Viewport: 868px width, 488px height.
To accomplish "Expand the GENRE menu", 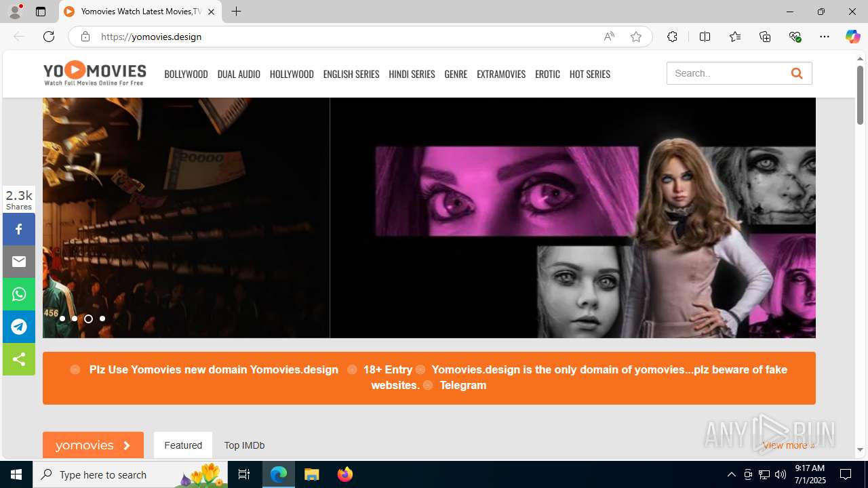I will 456,74.
